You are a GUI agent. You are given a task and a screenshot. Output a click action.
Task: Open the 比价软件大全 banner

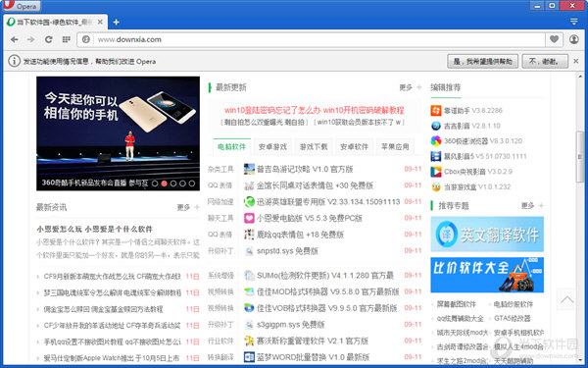click(487, 275)
